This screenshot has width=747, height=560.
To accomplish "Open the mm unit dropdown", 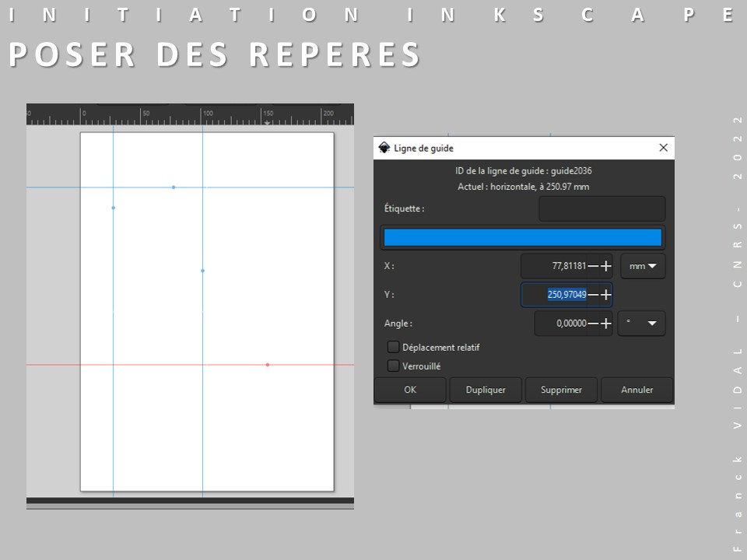I will [643, 266].
